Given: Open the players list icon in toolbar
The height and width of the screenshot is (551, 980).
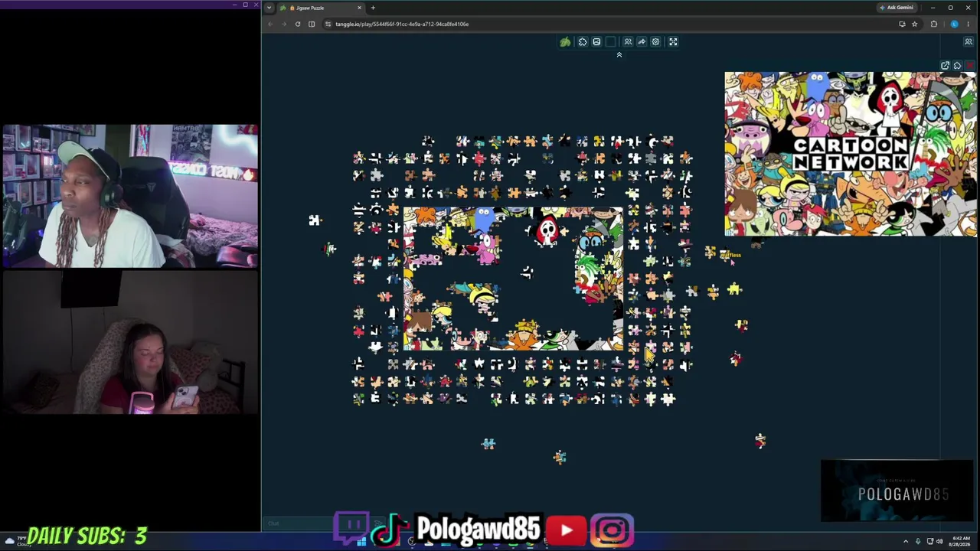Looking at the screenshot, I should pyautogui.click(x=628, y=42).
